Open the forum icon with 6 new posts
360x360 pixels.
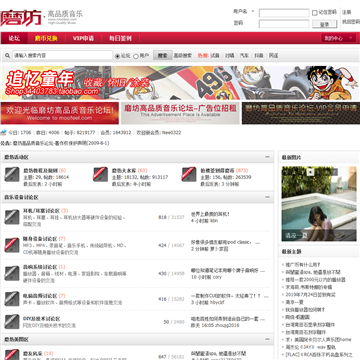12,174
